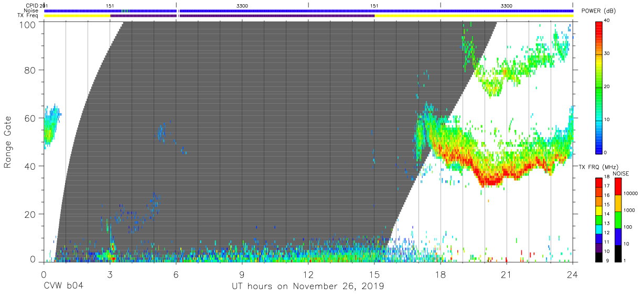Image resolution: width=644 pixels, height=297 pixels.
Task: Click the yellow-purple TX Freq strip above the plot
Action: pyautogui.click(x=308, y=16)
